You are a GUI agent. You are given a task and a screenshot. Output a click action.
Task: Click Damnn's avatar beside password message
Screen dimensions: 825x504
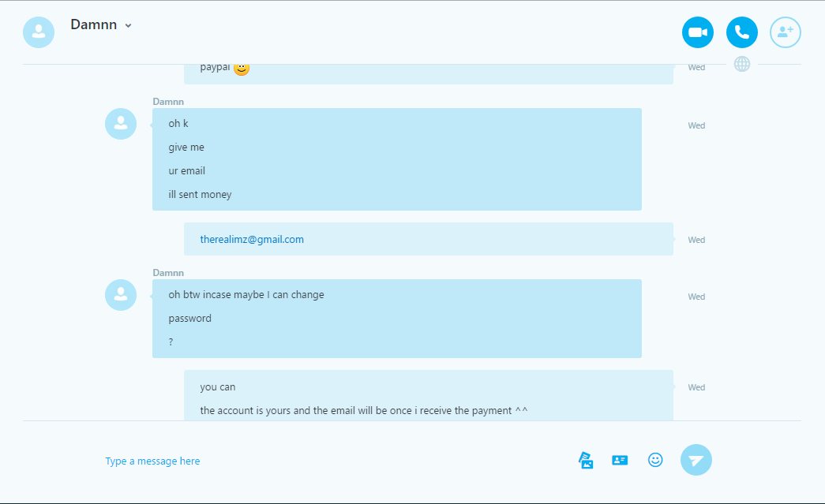coord(121,295)
